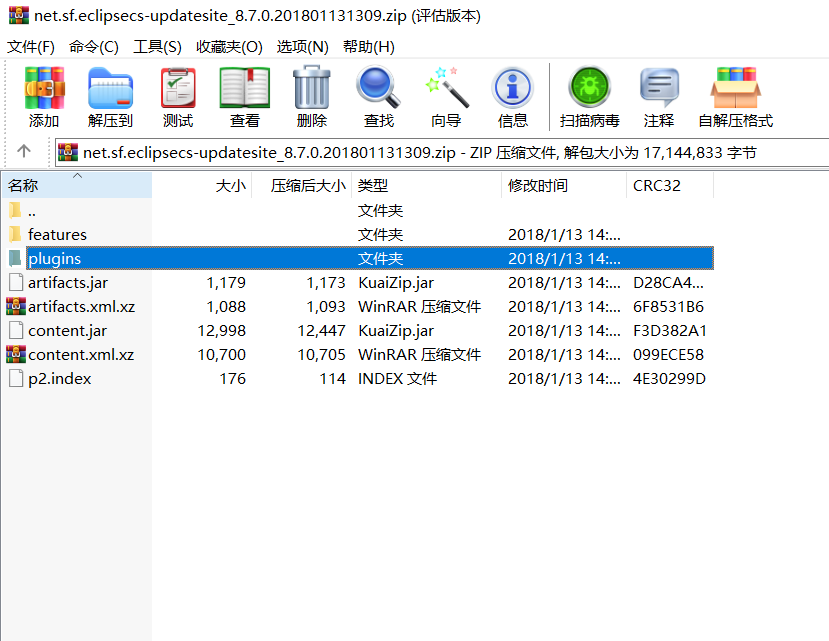Click the content.xml.xz archive icon
829x641 pixels.
tap(16, 354)
